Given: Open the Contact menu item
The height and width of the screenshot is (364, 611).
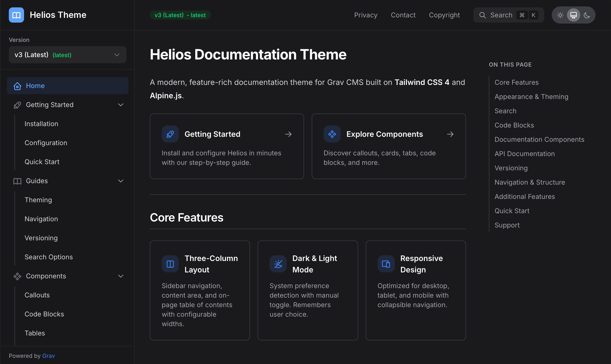Looking at the screenshot, I should coord(403,15).
